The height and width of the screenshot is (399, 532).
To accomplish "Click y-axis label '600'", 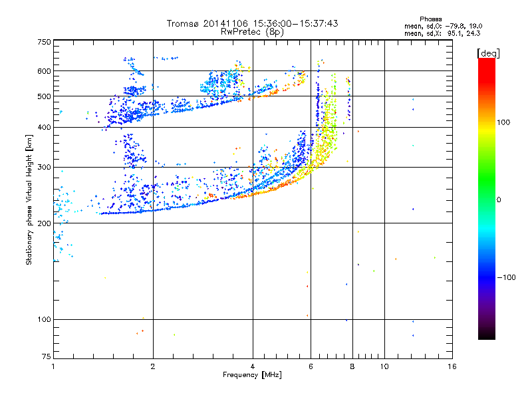I will [44, 71].
